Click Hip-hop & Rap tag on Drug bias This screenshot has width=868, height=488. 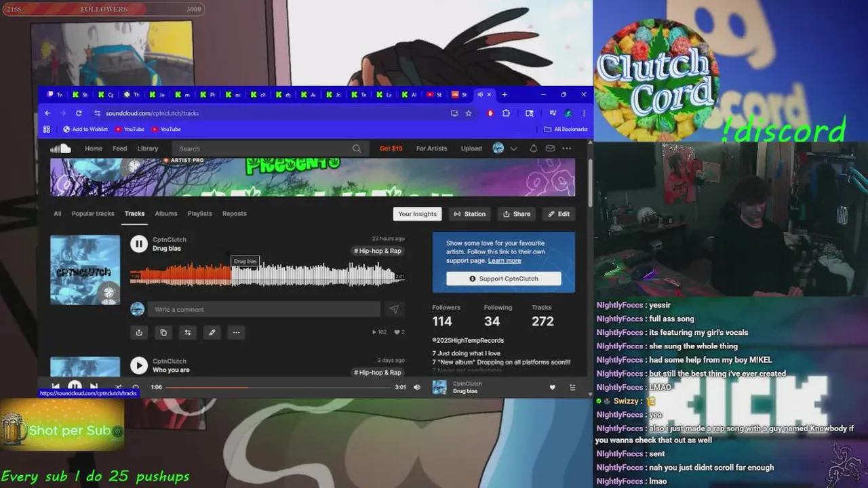pyautogui.click(x=378, y=251)
